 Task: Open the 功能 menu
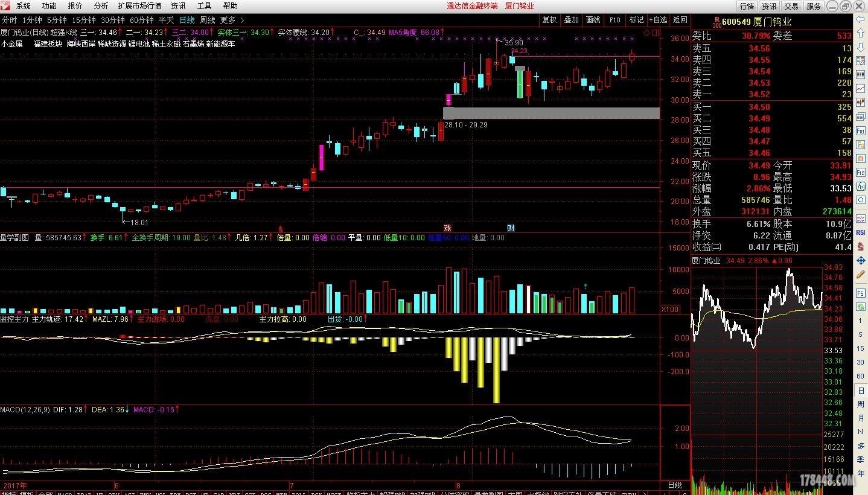point(49,6)
